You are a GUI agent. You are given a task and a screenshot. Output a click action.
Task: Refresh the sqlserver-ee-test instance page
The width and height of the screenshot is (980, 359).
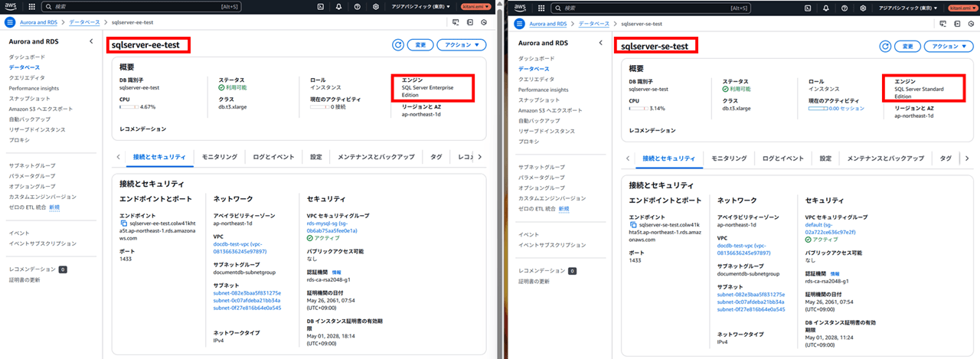(x=397, y=45)
